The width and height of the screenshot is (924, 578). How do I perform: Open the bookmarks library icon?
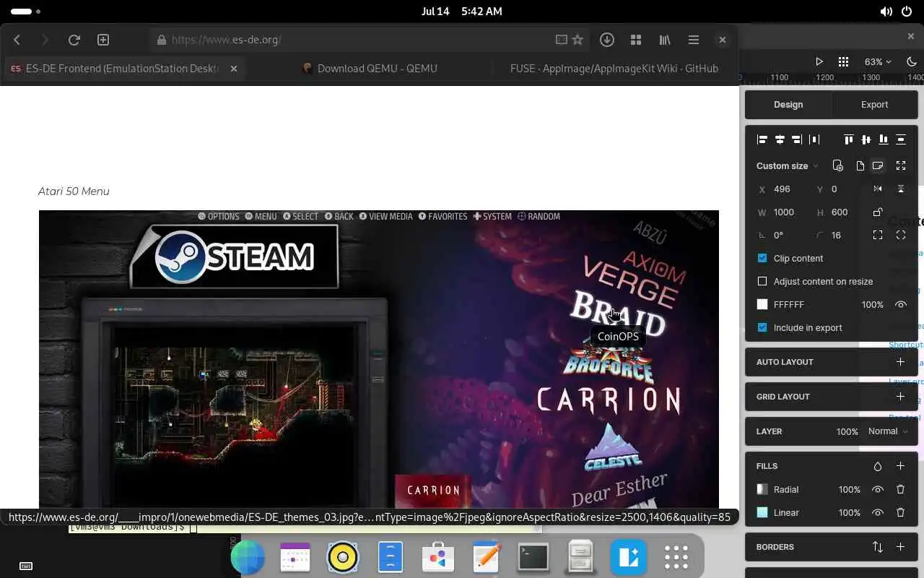(665, 40)
